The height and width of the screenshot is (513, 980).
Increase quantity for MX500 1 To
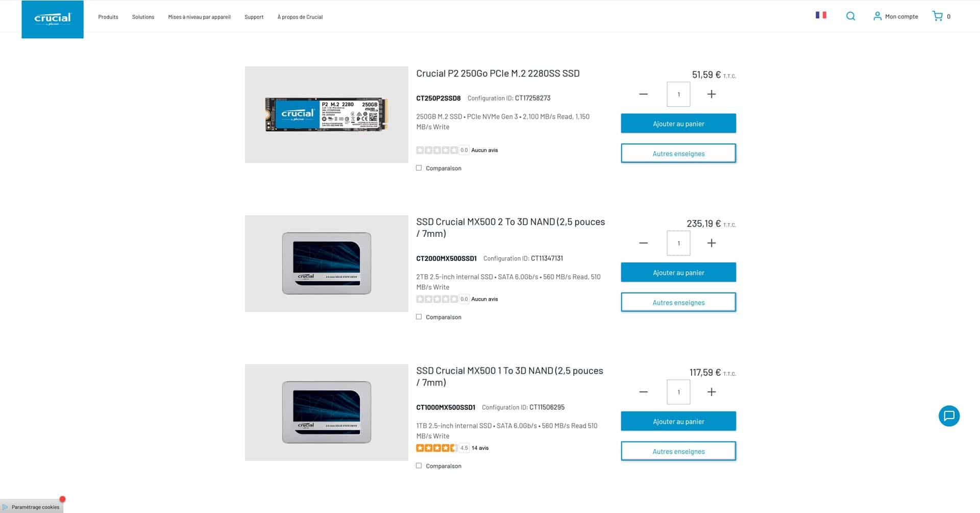pos(712,392)
